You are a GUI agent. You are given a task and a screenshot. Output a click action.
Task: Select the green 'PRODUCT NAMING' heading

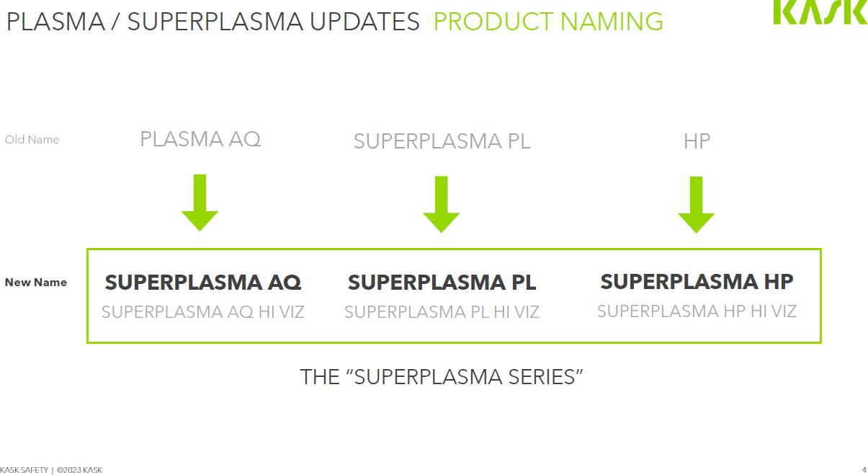point(548,22)
